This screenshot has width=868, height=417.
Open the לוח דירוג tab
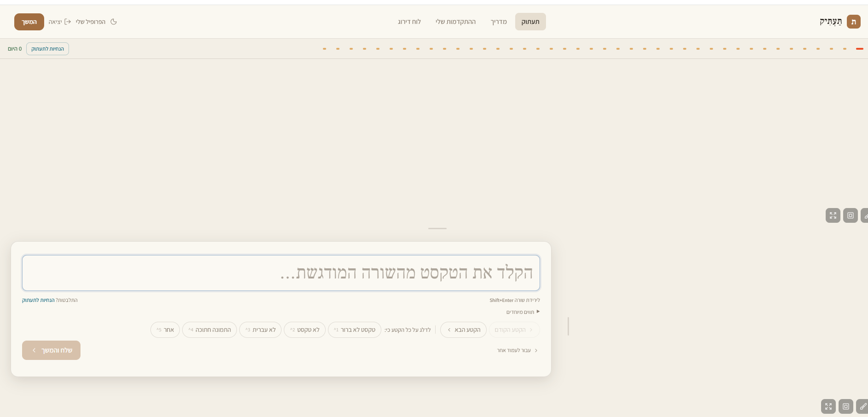[x=409, y=22]
